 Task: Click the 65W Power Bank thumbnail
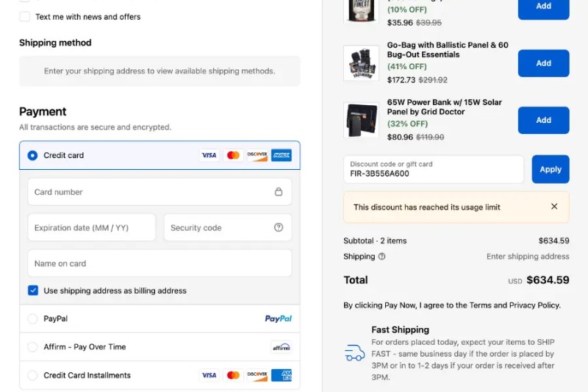(x=361, y=120)
